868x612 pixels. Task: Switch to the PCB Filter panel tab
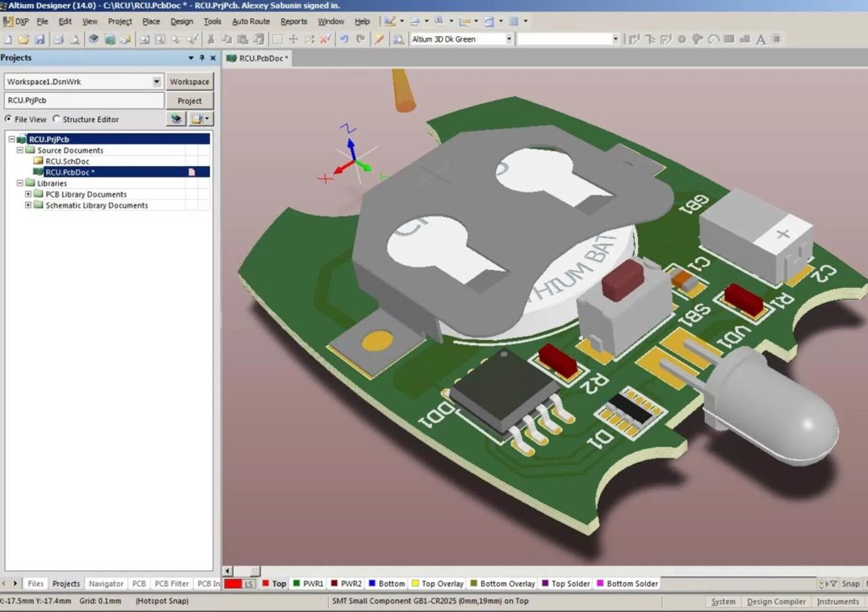pos(171,584)
